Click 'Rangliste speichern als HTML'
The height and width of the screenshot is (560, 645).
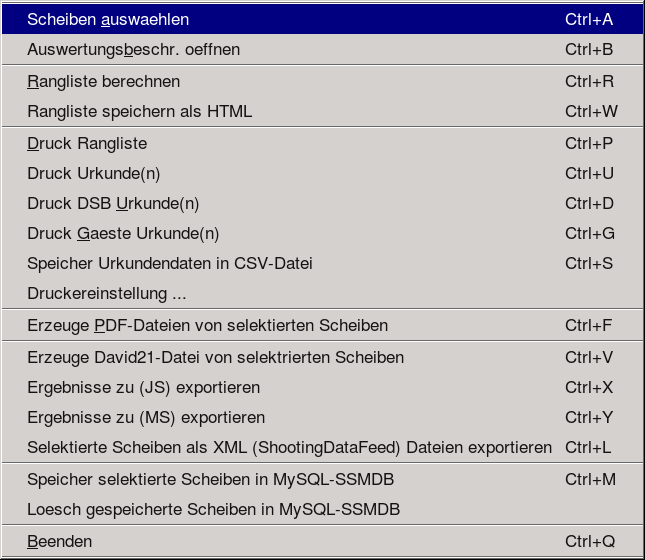[x=139, y=111]
